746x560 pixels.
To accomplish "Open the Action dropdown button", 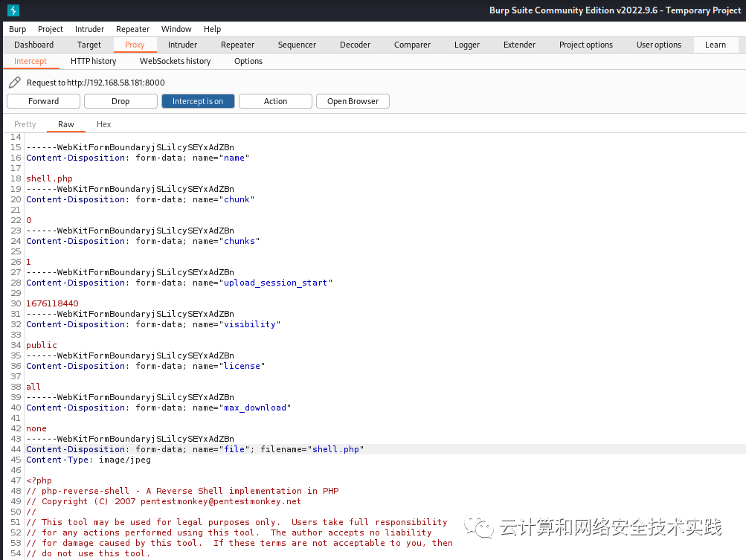I will 275,101.
